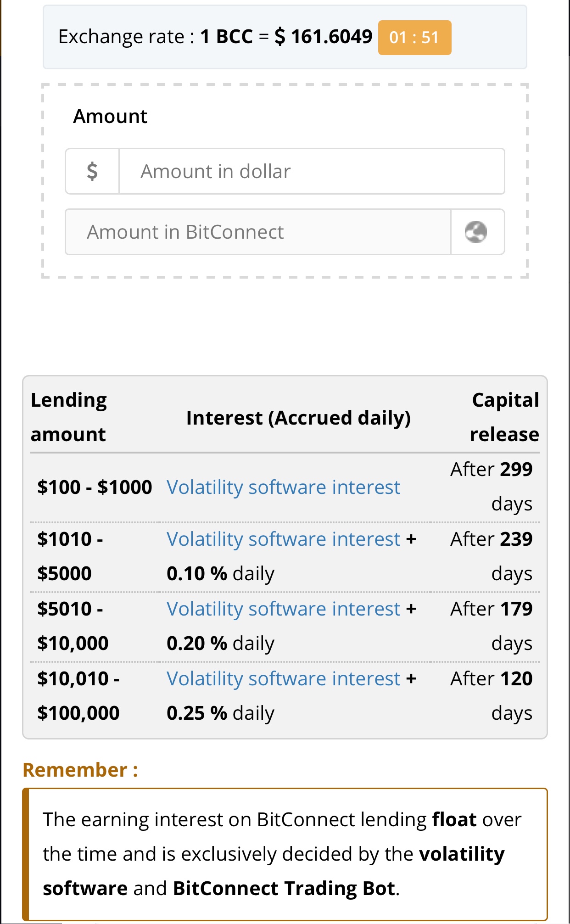Select the $10,010 - $100,000 lending amount cell
Image resolution: width=570 pixels, height=924 pixels.
[78, 696]
